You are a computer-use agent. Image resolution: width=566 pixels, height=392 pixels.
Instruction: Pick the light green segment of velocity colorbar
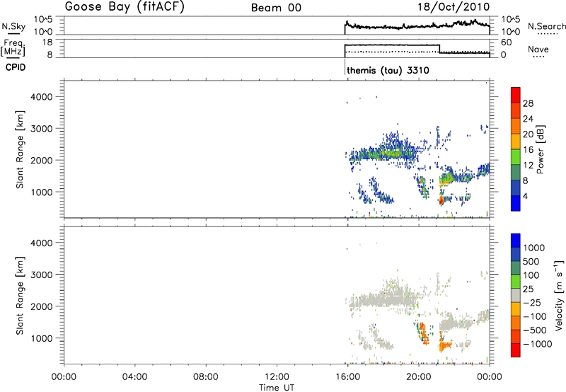[x=516, y=282]
